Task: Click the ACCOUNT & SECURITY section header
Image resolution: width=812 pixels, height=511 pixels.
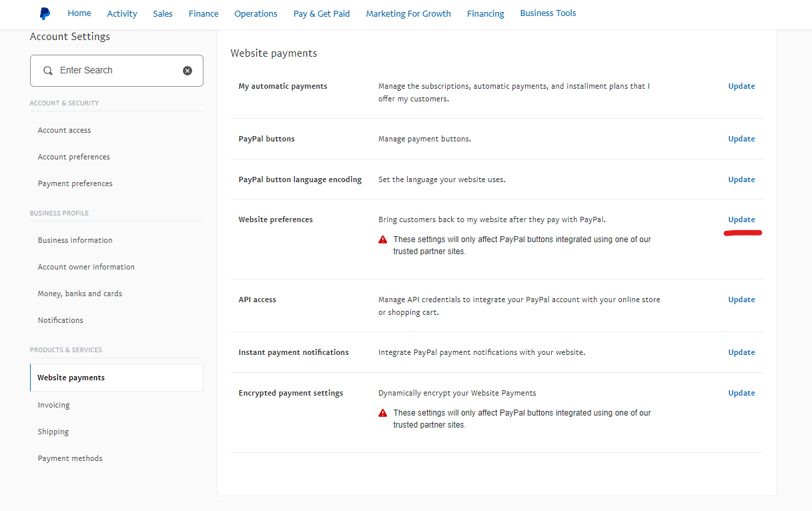Action: [x=64, y=103]
